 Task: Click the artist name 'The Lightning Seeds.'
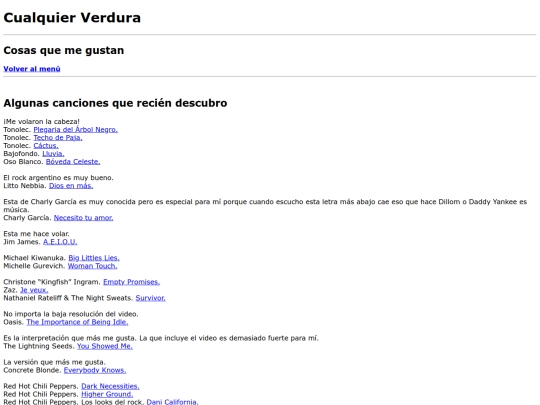[39, 346]
